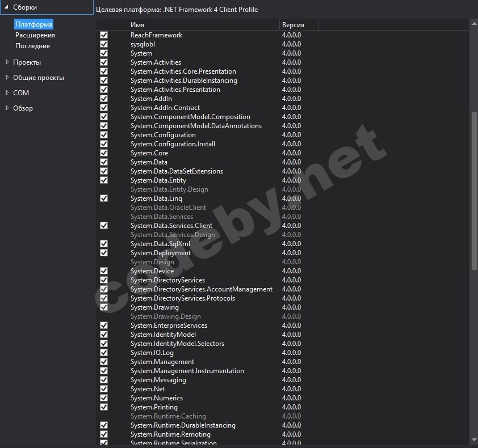This screenshot has height=448, width=478.
Task: Select System.ComponentModel.DataAnnotations row
Action: pos(283,126)
